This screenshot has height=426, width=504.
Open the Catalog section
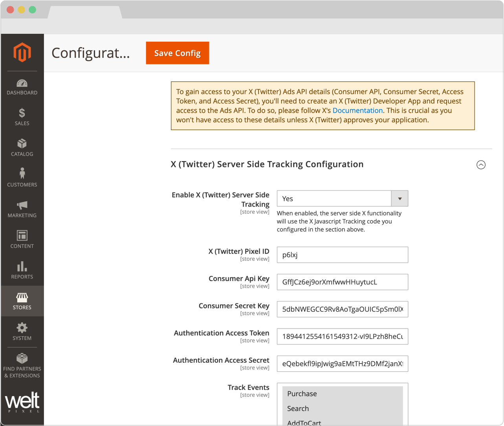[22, 148]
